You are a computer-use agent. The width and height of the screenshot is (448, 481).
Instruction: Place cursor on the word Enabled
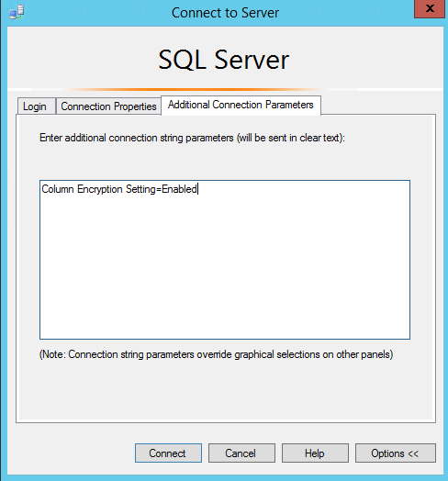179,189
